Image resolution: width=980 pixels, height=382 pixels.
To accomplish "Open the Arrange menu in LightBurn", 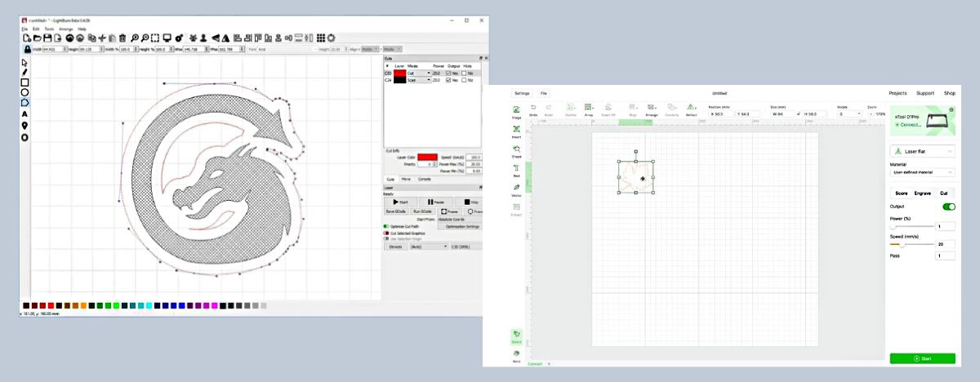I will (65, 29).
